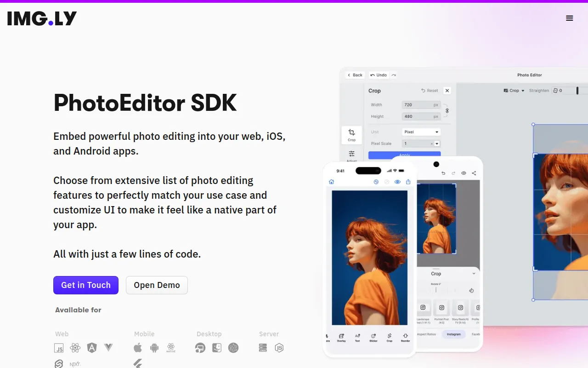Tap the undo icon on iPhone preview
The width and height of the screenshot is (588, 368).
coord(376,182)
